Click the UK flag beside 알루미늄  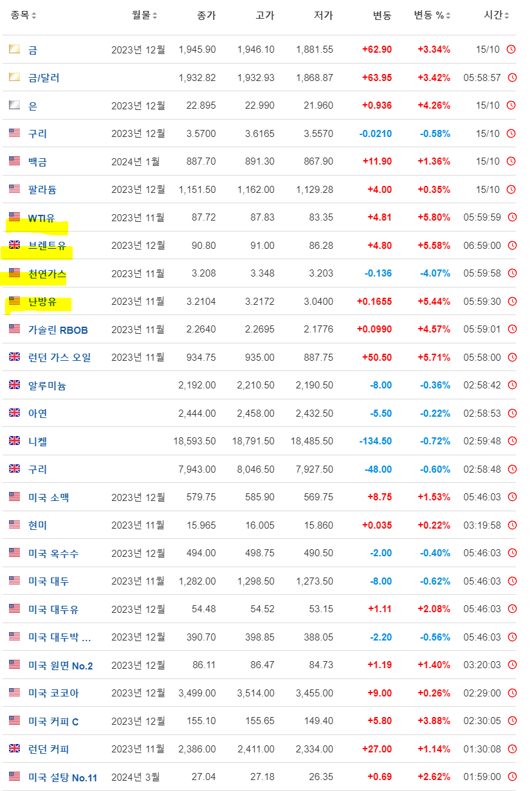coord(14,385)
